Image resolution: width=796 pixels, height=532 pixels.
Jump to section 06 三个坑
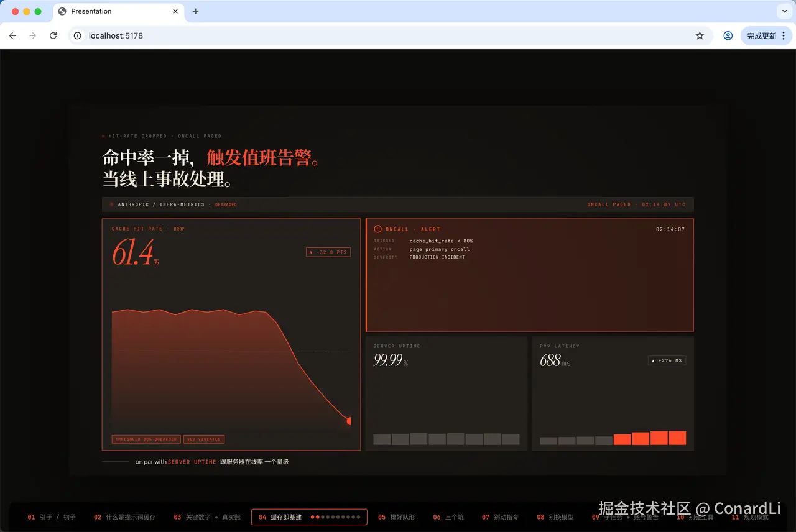point(448,517)
